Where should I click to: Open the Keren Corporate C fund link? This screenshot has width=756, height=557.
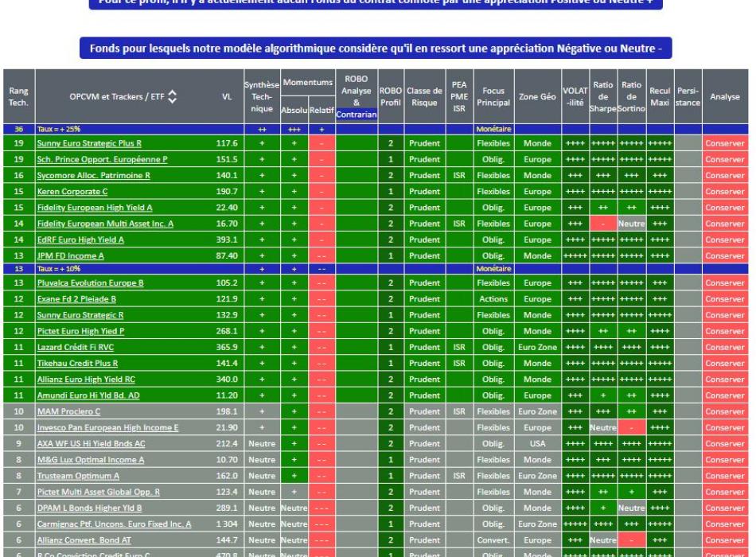[72, 192]
